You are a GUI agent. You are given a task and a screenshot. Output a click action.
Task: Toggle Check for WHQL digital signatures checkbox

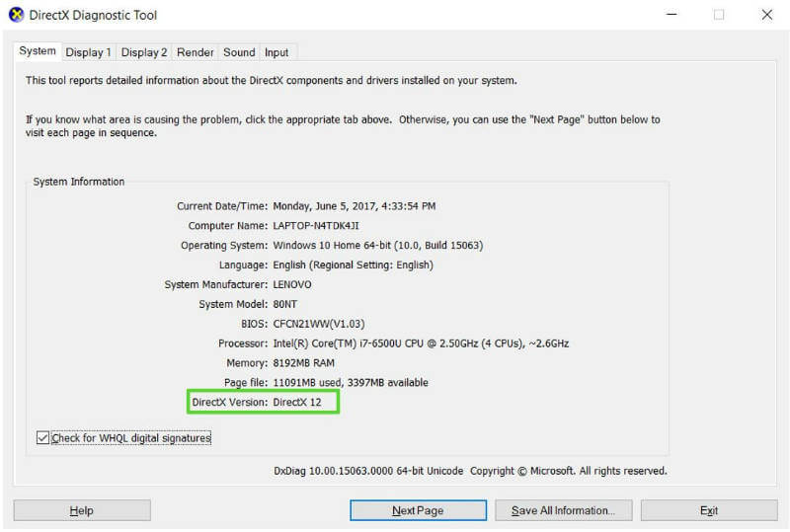[42, 438]
